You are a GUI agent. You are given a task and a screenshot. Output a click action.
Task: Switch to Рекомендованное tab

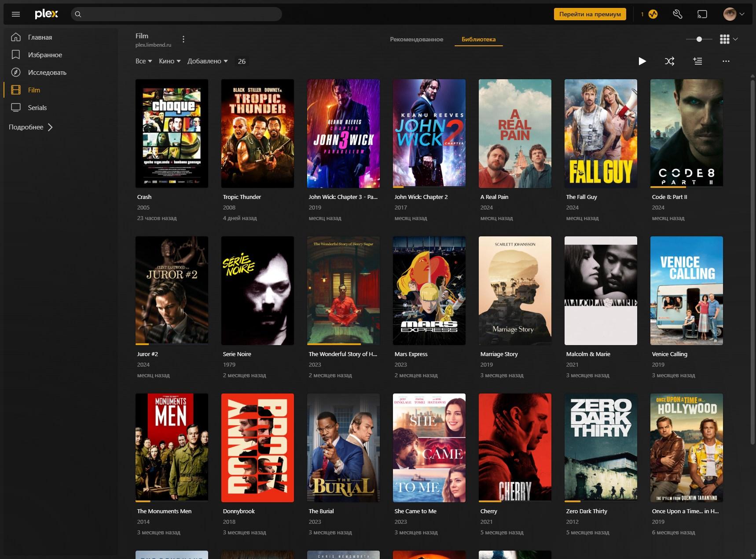pyautogui.click(x=416, y=39)
